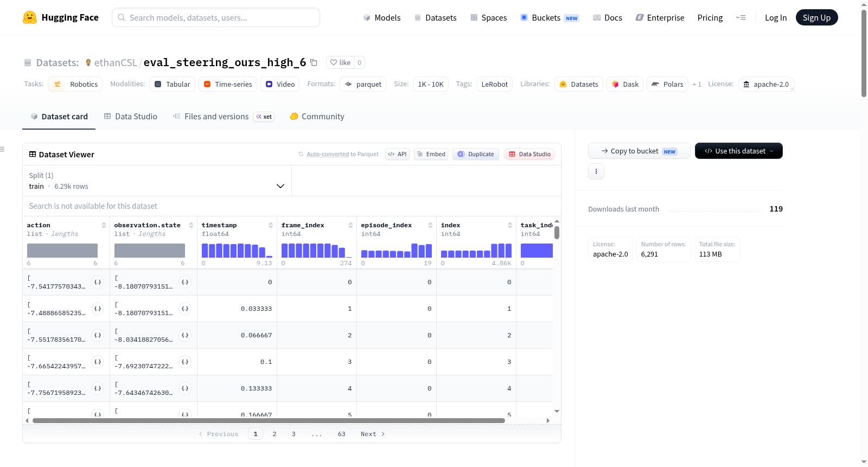Image resolution: width=868 pixels, height=467 pixels.
Task: Copy dataset name with the copy icon
Action: [314, 62]
